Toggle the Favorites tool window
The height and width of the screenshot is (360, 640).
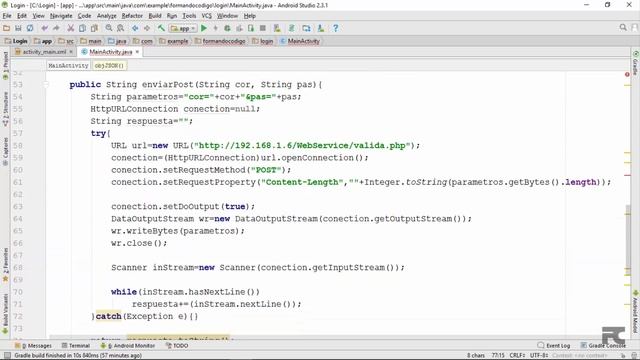(5, 264)
